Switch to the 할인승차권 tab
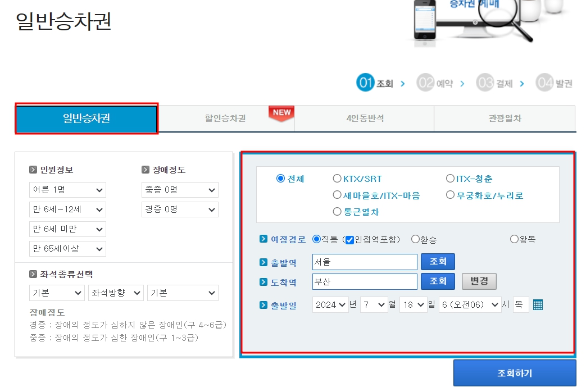 point(225,119)
